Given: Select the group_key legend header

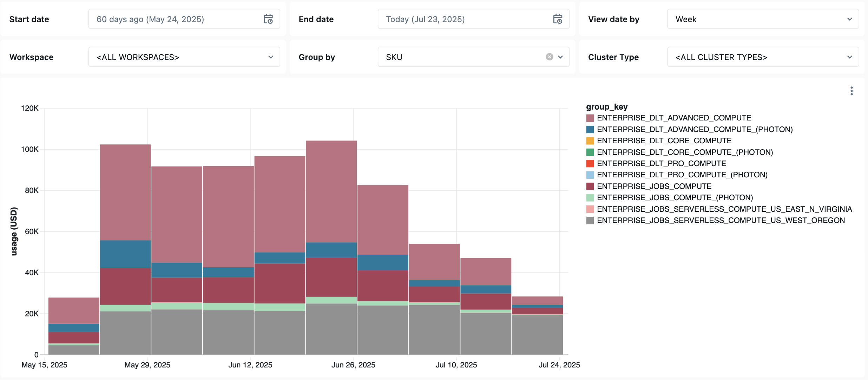Looking at the screenshot, I should tap(607, 106).
